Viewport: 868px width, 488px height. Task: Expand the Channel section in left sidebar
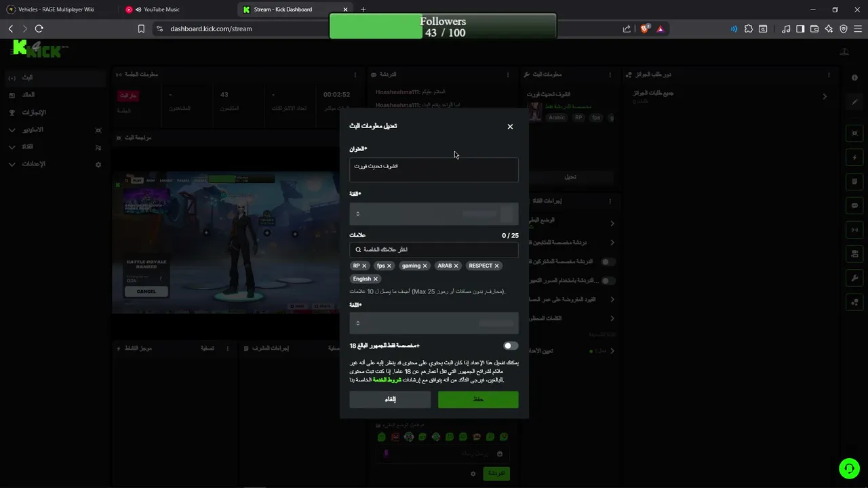54,146
